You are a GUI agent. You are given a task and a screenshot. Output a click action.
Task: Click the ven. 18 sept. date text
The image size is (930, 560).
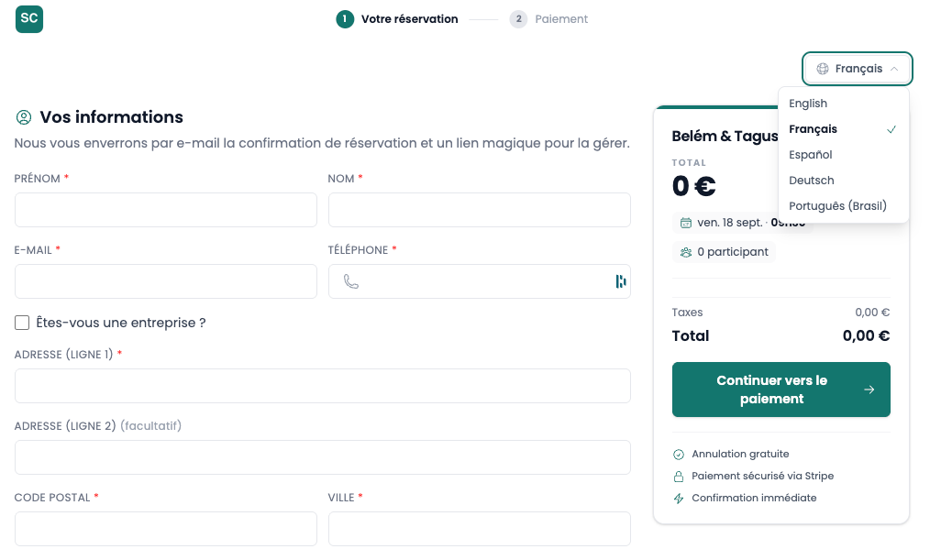[729, 223]
